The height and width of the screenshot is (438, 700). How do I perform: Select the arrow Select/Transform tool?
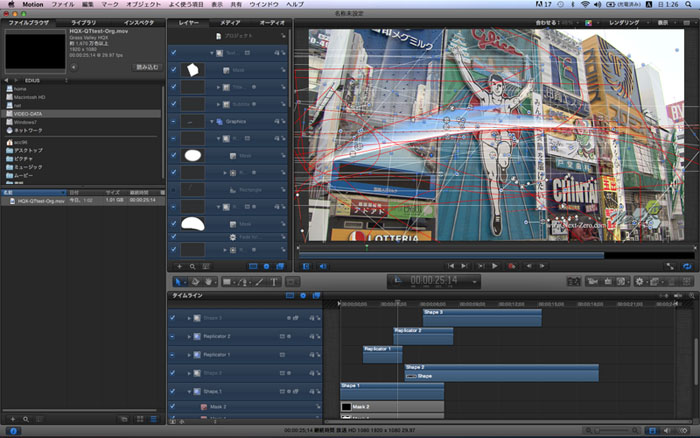[178, 282]
